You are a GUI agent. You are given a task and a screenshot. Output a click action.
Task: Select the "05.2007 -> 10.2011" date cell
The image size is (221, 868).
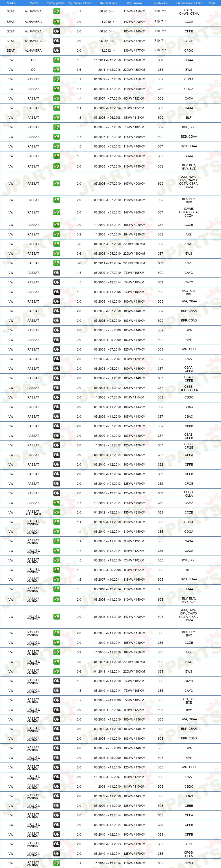[107, 580]
